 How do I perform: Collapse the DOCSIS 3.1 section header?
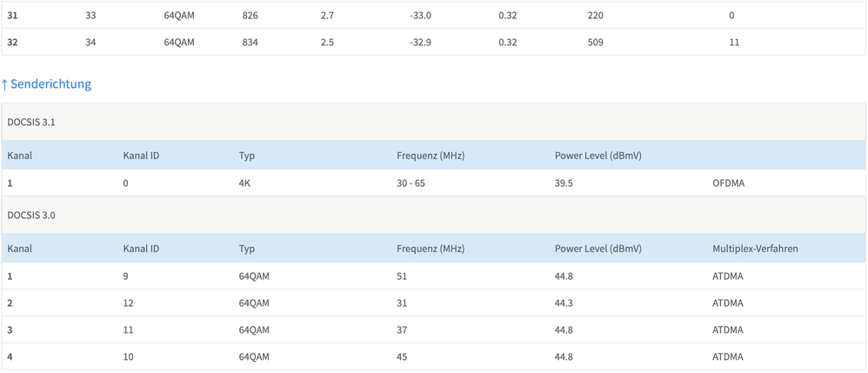(x=31, y=123)
